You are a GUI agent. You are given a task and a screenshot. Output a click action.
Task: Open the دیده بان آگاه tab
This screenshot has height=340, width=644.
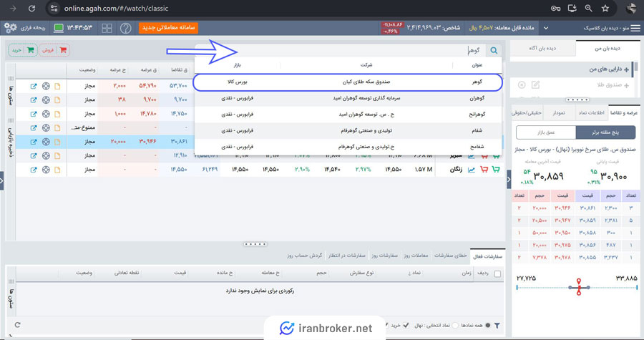[542, 49]
